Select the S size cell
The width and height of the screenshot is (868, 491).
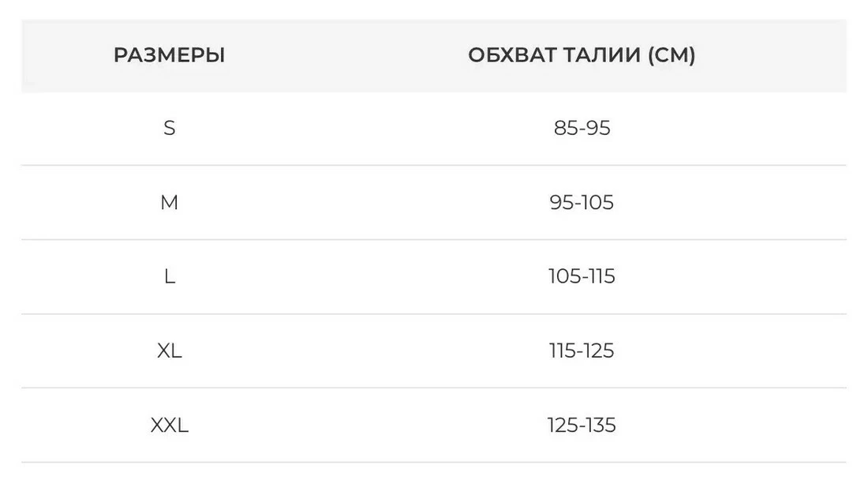pyautogui.click(x=169, y=128)
